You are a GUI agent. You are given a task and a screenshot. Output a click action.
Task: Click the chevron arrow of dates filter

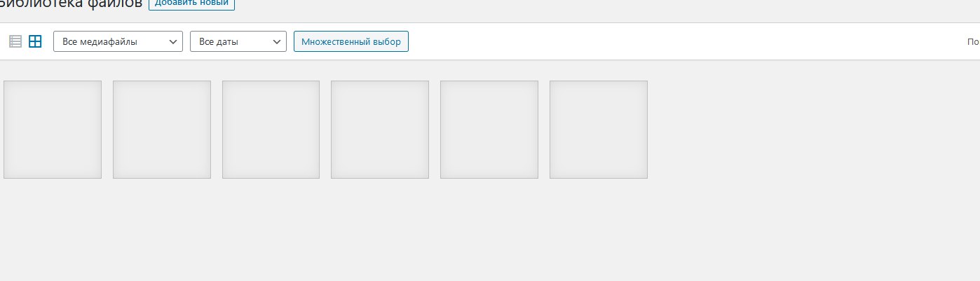click(277, 42)
